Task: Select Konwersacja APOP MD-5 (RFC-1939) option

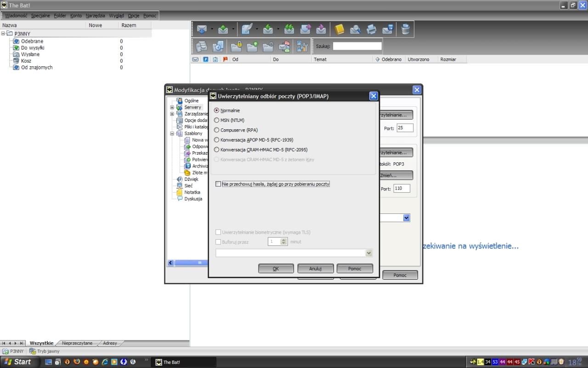Action: pos(217,140)
